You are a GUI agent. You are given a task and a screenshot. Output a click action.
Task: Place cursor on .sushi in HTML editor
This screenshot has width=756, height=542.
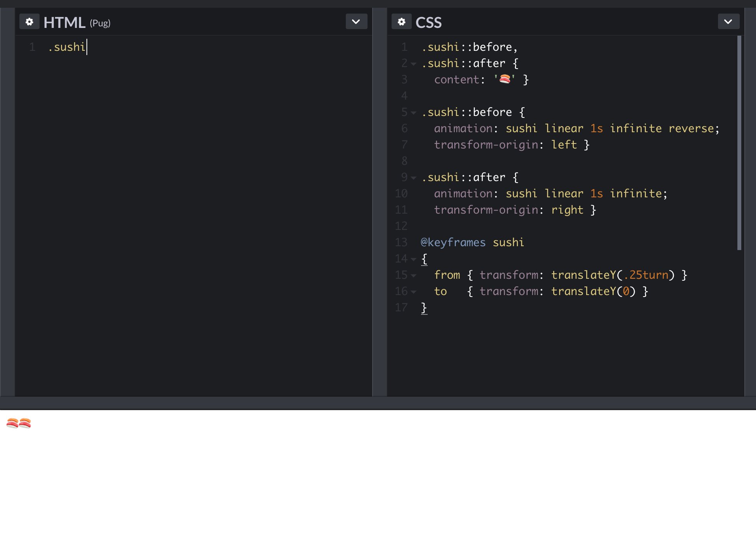pyautogui.click(x=67, y=47)
